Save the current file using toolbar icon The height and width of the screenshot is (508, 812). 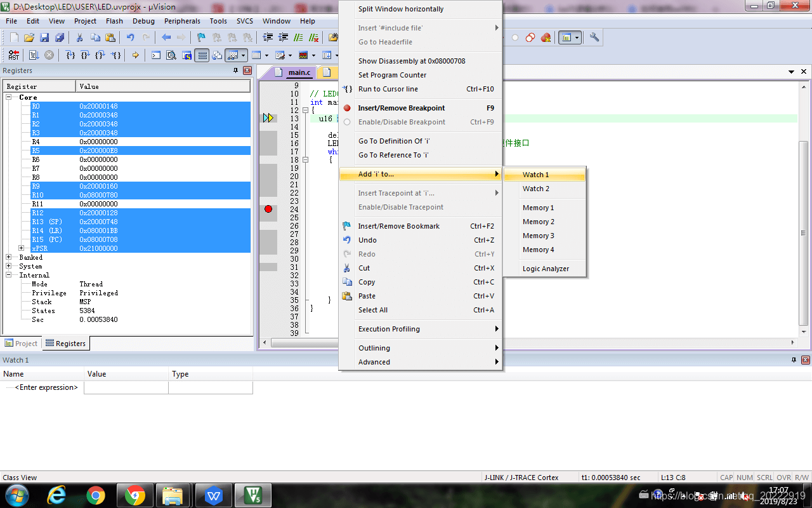(44, 37)
